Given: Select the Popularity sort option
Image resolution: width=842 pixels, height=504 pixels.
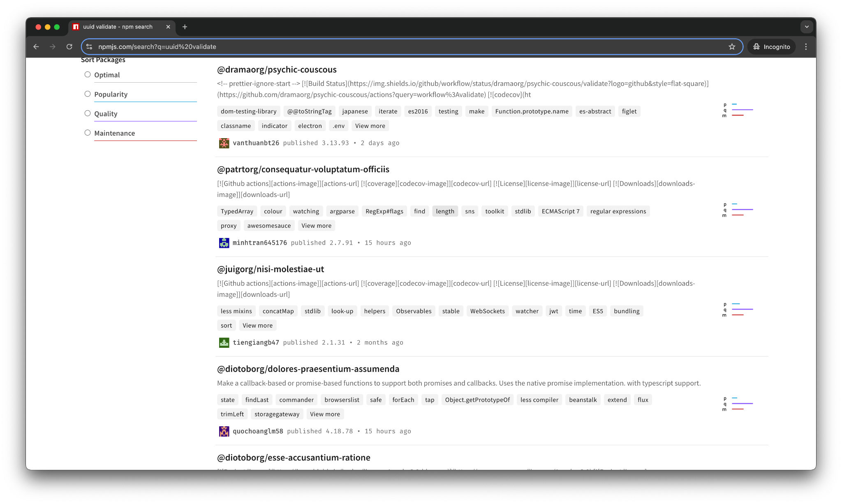Looking at the screenshot, I should click(88, 94).
